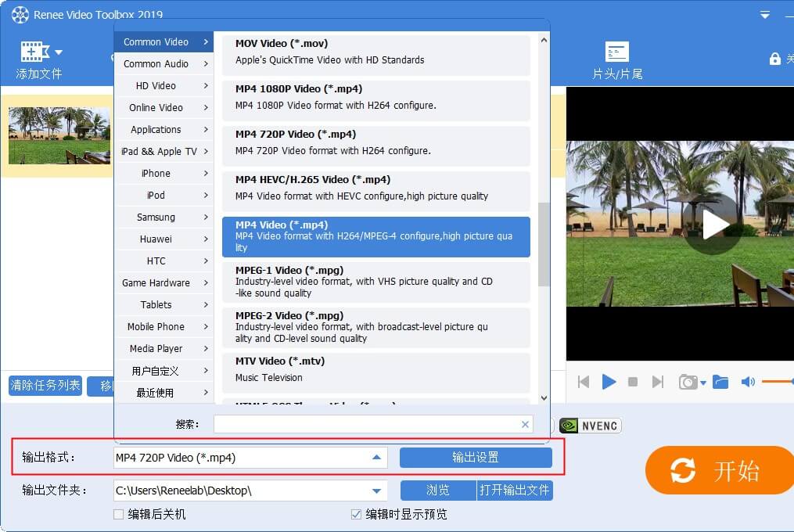Open the 最近使用 category

(x=164, y=393)
